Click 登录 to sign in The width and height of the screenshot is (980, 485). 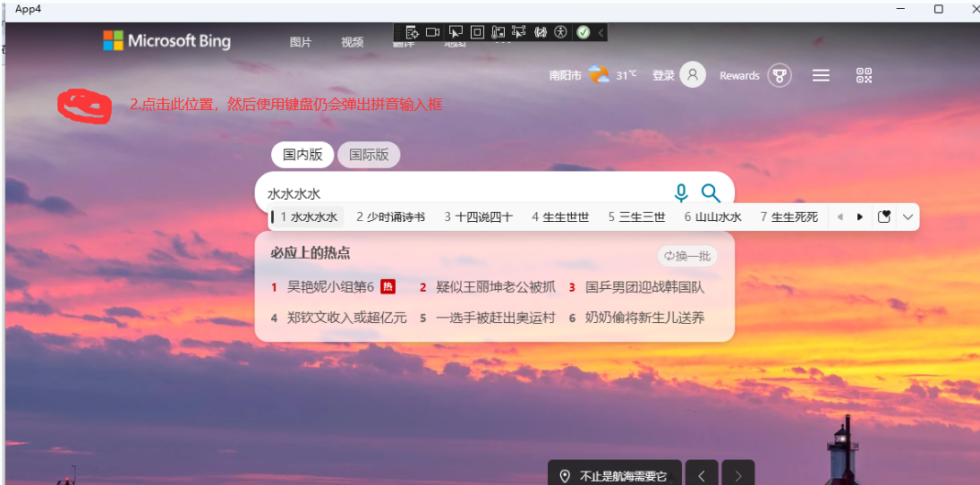click(663, 76)
